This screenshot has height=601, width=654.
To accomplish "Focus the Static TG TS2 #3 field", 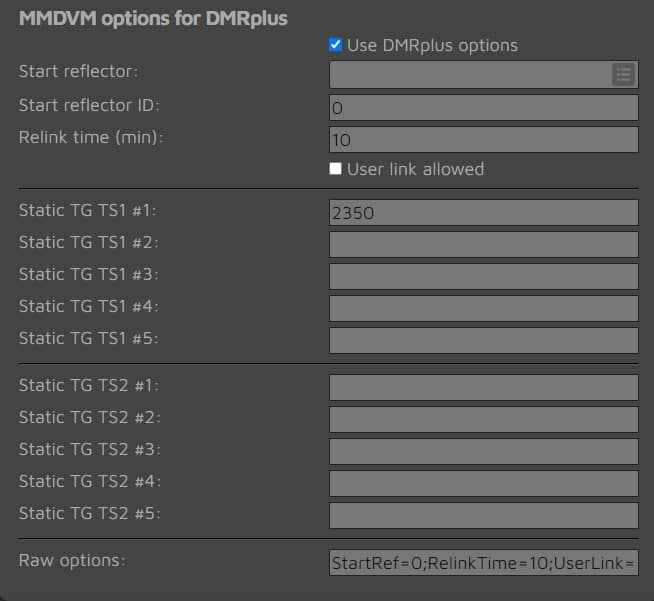I will click(483, 452).
